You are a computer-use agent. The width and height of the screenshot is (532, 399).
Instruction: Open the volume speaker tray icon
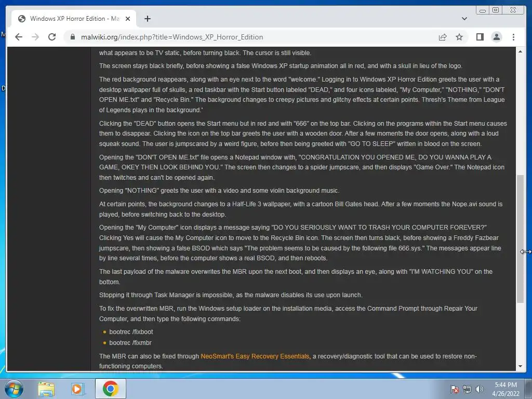coord(479,389)
